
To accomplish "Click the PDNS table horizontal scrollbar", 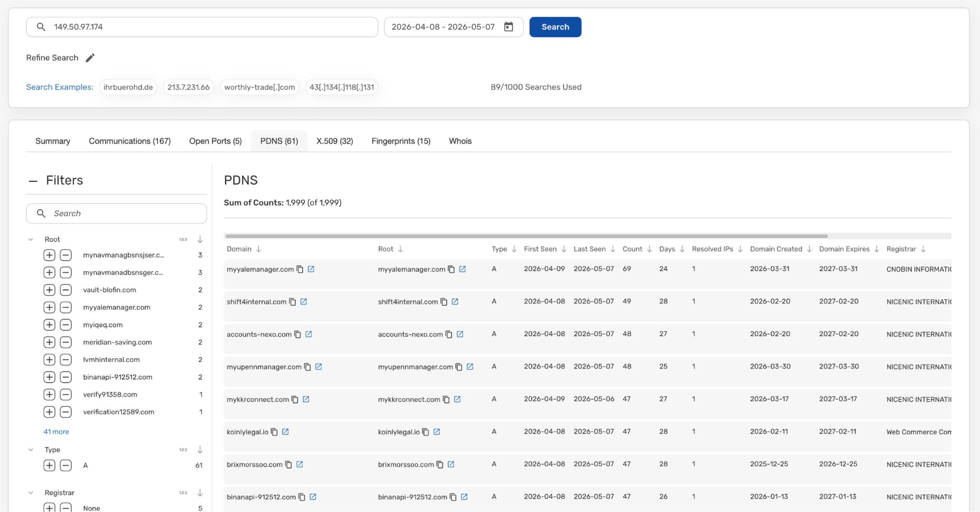I will (x=526, y=236).
